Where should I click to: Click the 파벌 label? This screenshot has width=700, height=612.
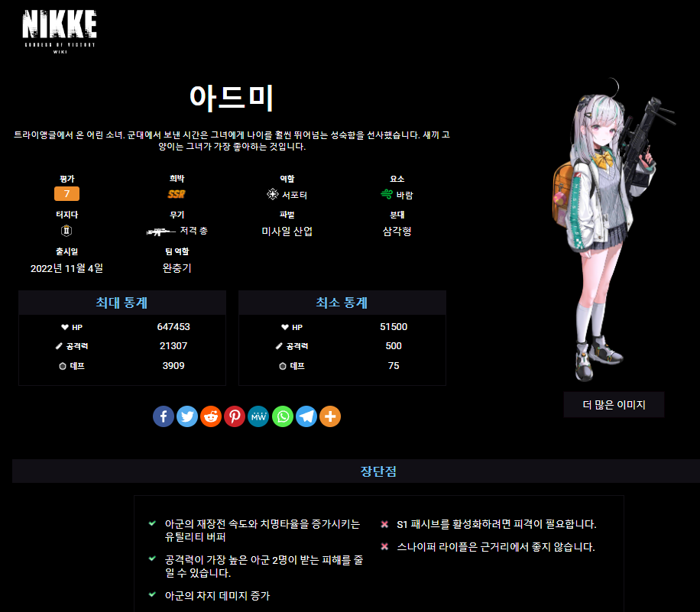pyautogui.click(x=287, y=215)
